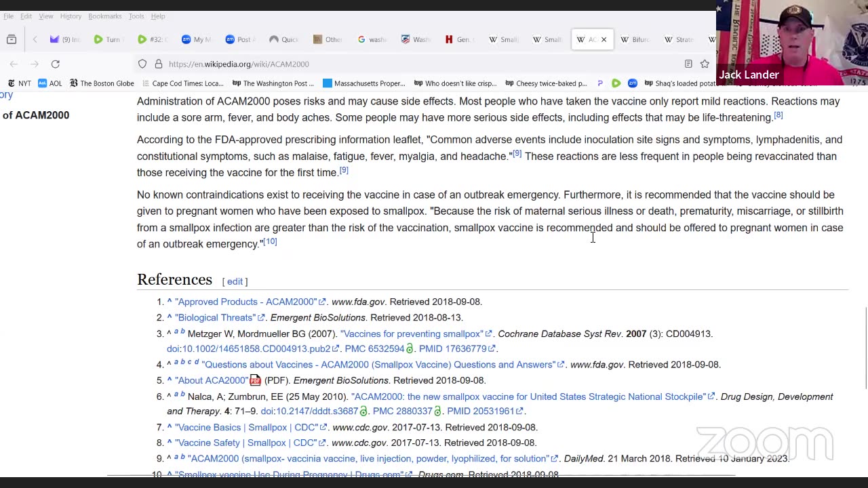
Task: Open the Bookmarks menu
Action: [x=104, y=16]
